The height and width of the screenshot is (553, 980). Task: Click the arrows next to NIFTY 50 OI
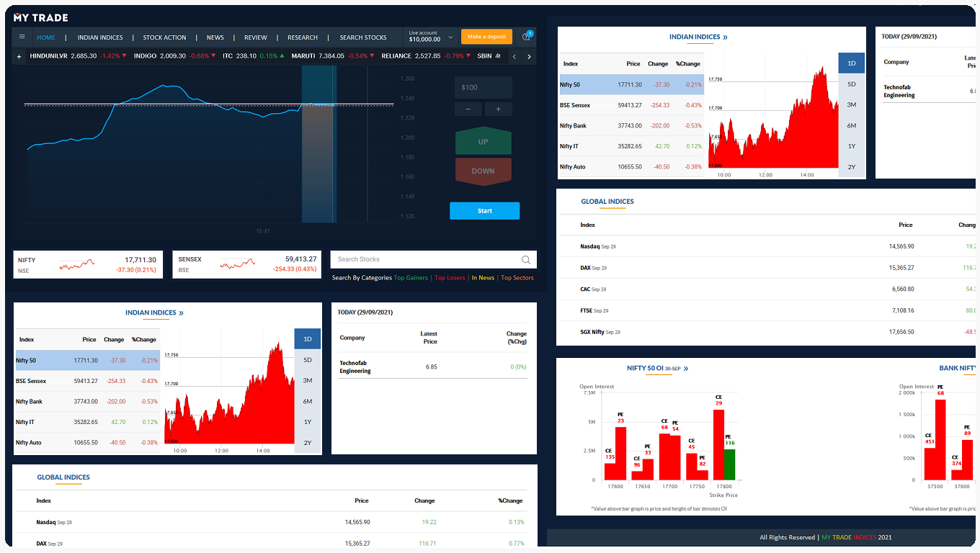[686, 369]
